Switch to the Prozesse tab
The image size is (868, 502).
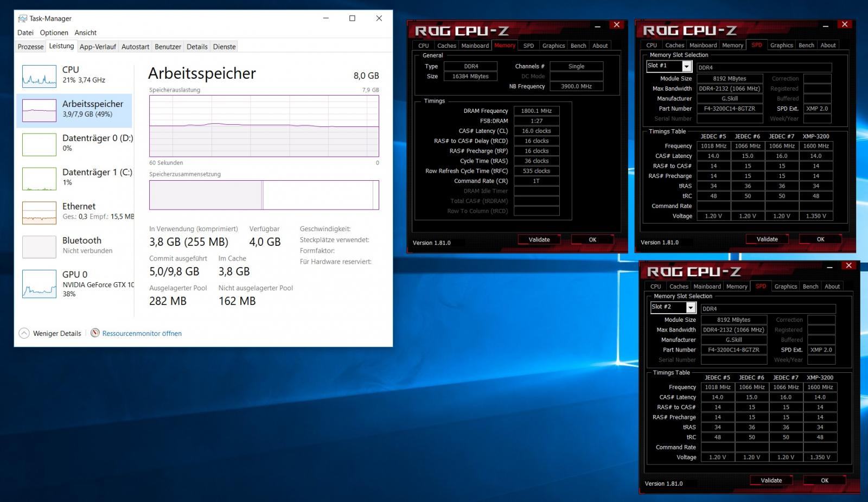30,47
